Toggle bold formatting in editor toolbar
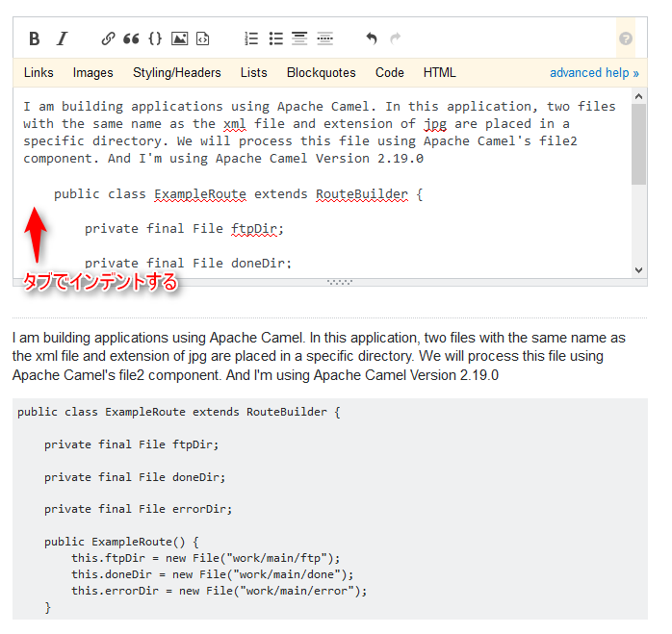 click(x=35, y=38)
